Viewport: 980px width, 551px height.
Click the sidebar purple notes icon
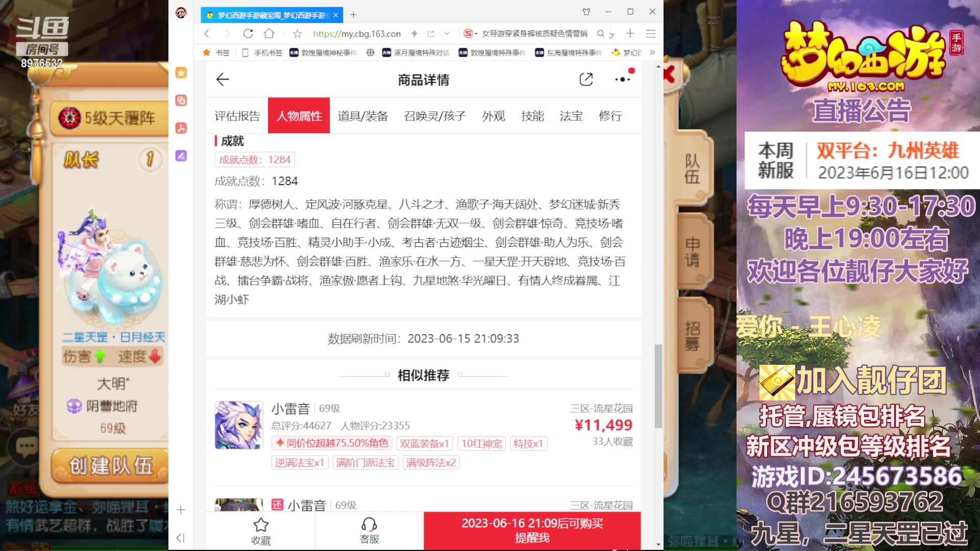tap(181, 156)
